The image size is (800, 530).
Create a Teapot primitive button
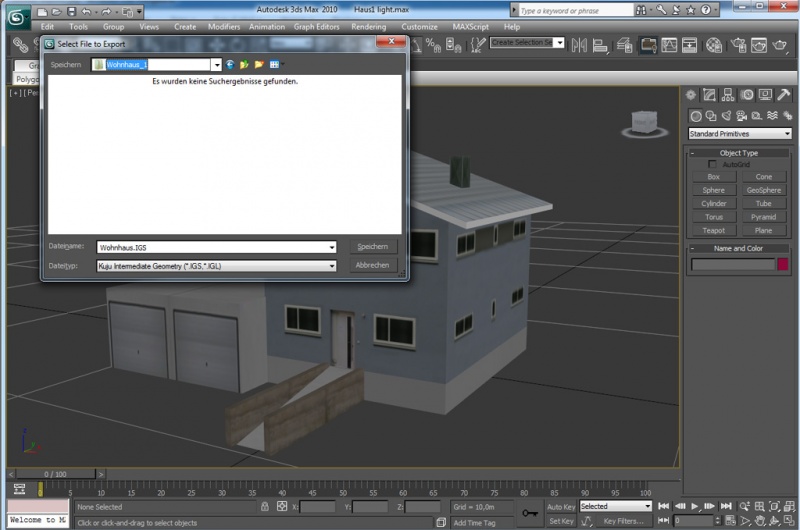point(713,230)
